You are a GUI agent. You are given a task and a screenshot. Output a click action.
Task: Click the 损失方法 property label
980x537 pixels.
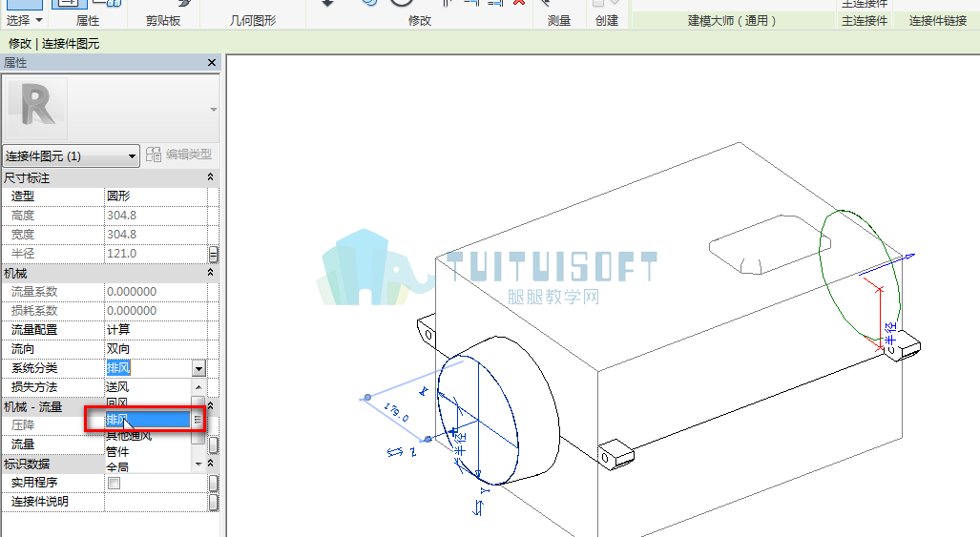pos(34,387)
